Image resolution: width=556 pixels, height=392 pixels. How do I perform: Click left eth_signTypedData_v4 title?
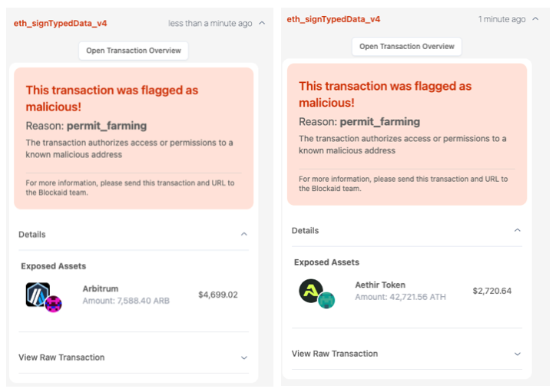coord(61,23)
